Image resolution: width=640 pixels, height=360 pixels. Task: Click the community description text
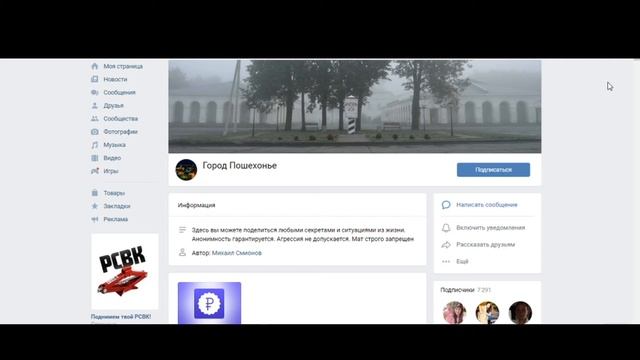coord(303,234)
